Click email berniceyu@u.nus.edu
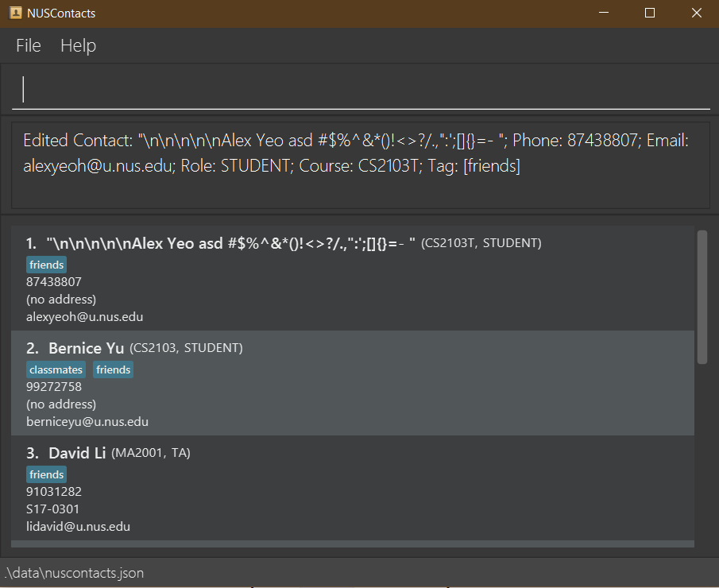 (x=87, y=422)
